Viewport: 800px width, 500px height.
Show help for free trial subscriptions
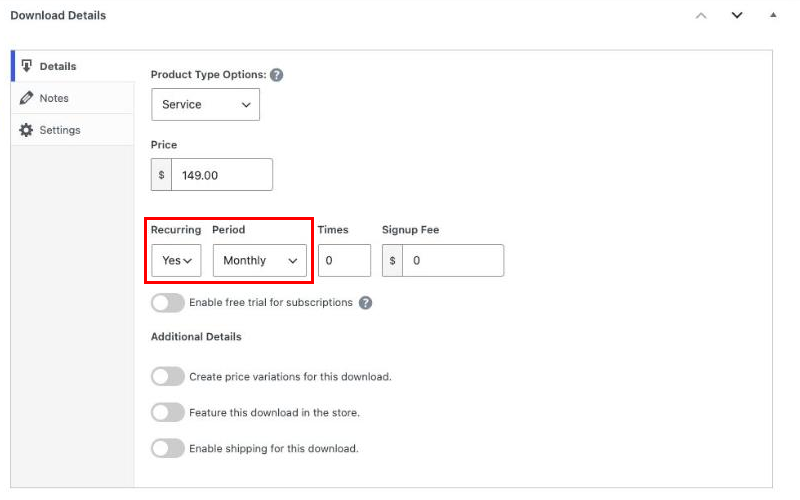pos(365,303)
